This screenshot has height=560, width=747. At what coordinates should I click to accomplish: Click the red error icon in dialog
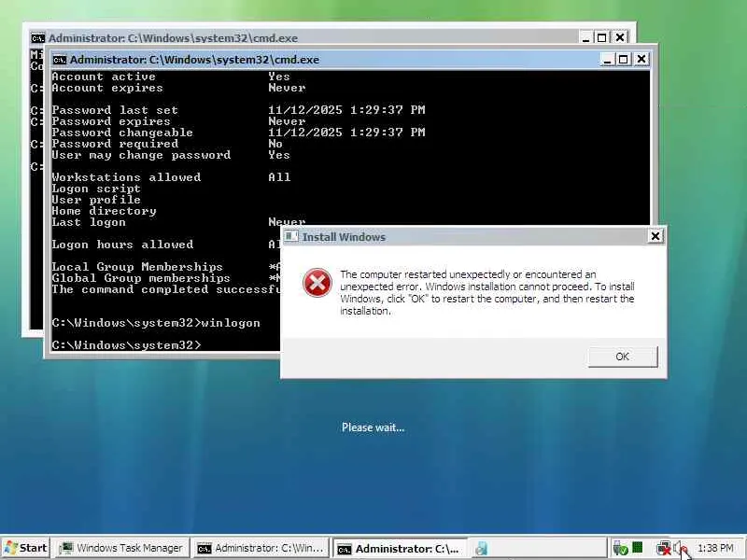tap(317, 283)
